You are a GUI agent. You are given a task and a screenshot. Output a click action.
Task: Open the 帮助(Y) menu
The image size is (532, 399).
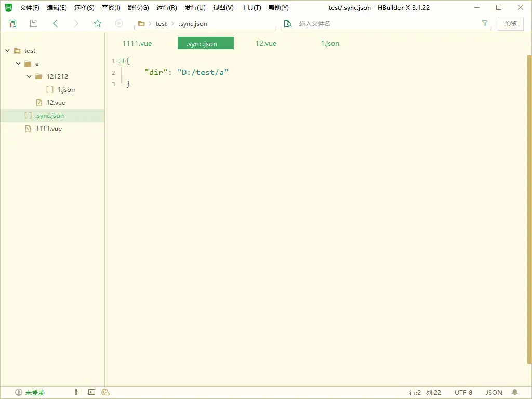pos(278,7)
